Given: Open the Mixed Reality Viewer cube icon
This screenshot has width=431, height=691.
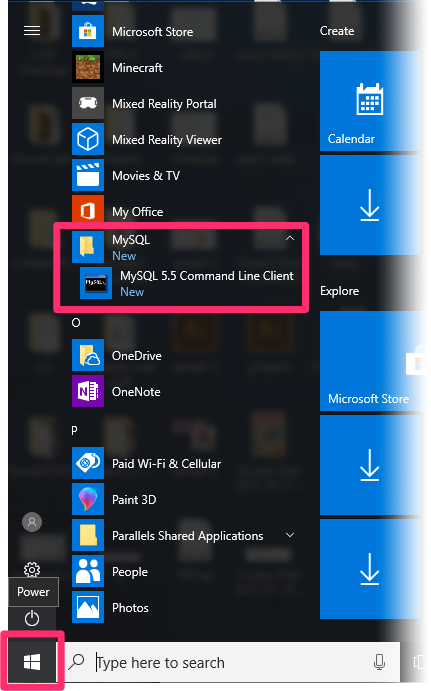Looking at the screenshot, I should point(88,139).
